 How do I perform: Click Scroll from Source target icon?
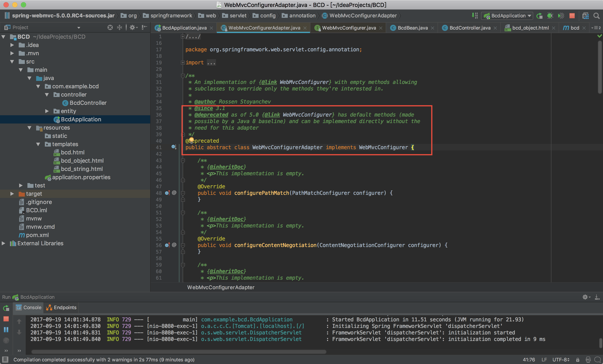coord(110,27)
